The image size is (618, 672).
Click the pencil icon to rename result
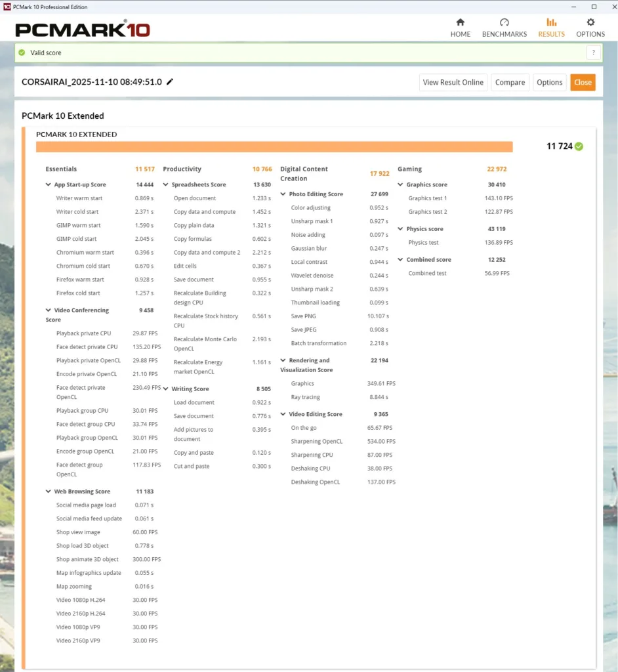(x=170, y=82)
